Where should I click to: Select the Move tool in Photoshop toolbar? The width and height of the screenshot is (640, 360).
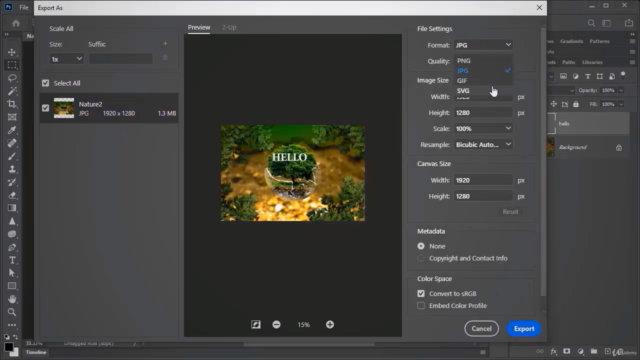click(12, 52)
